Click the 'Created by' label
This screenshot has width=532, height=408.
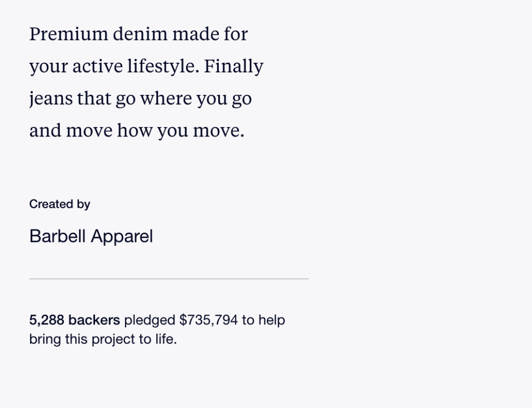click(x=60, y=204)
